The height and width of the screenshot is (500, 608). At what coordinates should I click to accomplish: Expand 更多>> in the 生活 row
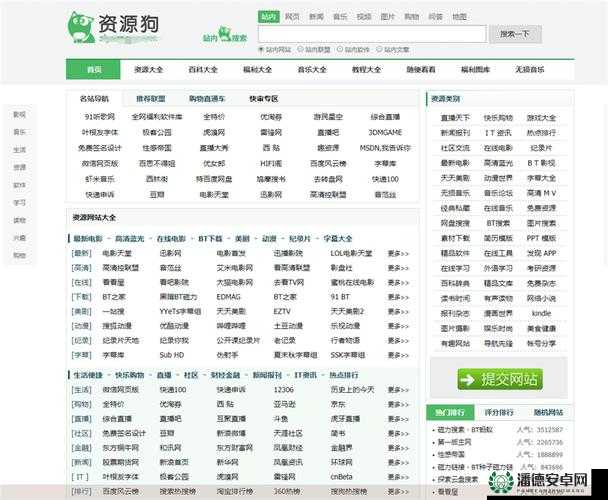398,390
